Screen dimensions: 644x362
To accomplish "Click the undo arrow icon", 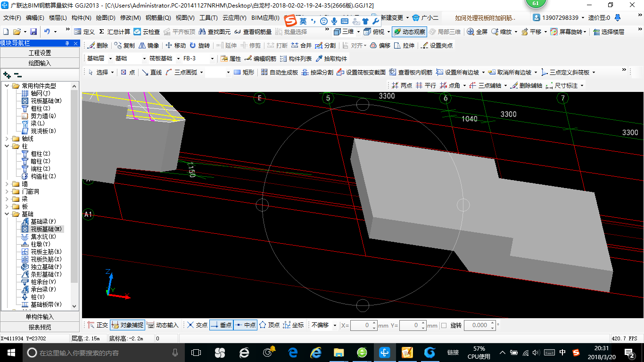I will coord(47,32).
